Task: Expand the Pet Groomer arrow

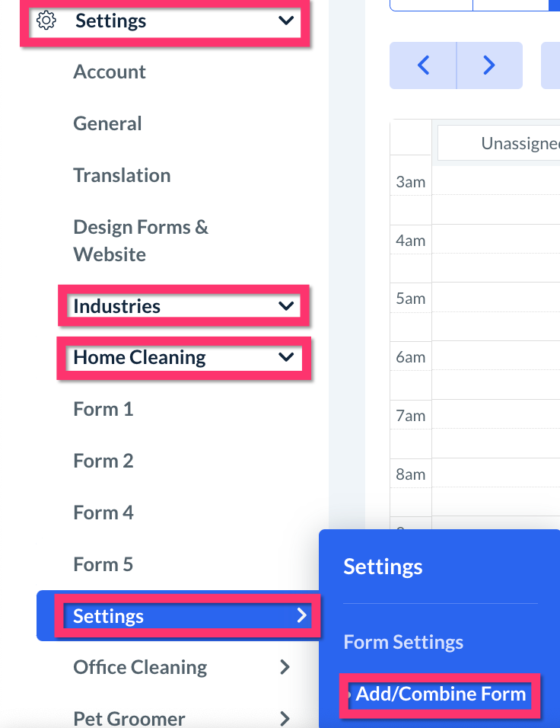Action: point(285,718)
